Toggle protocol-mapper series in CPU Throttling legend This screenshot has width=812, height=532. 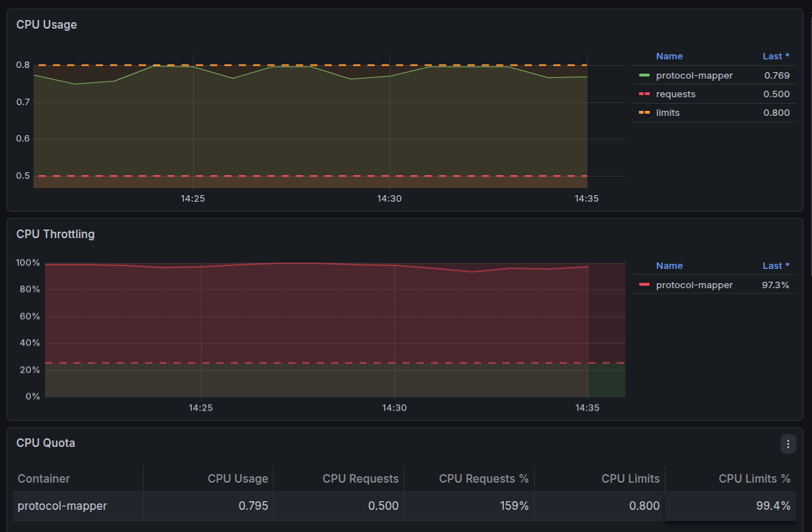point(694,285)
